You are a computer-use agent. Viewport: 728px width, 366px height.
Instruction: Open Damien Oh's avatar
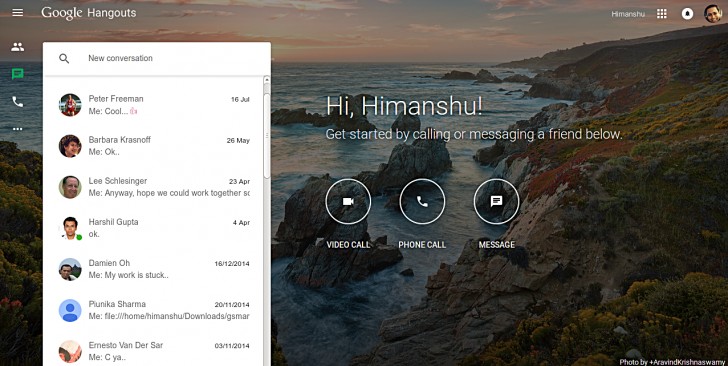coord(70,269)
